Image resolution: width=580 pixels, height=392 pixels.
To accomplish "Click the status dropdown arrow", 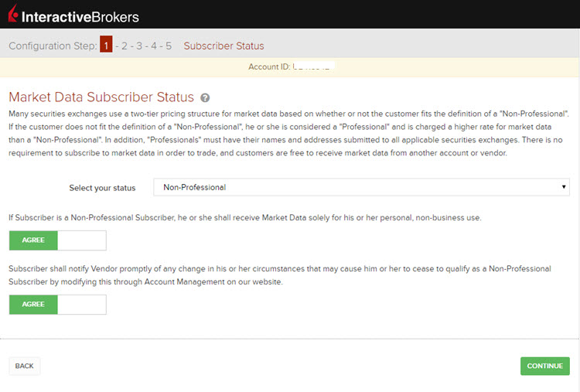I will click(x=564, y=187).
